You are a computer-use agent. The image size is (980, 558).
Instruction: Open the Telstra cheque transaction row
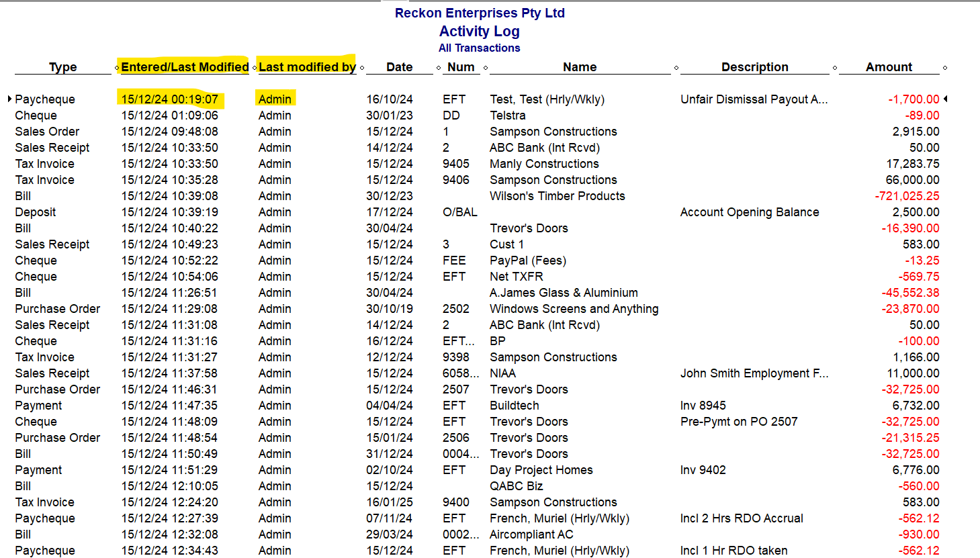(477, 115)
